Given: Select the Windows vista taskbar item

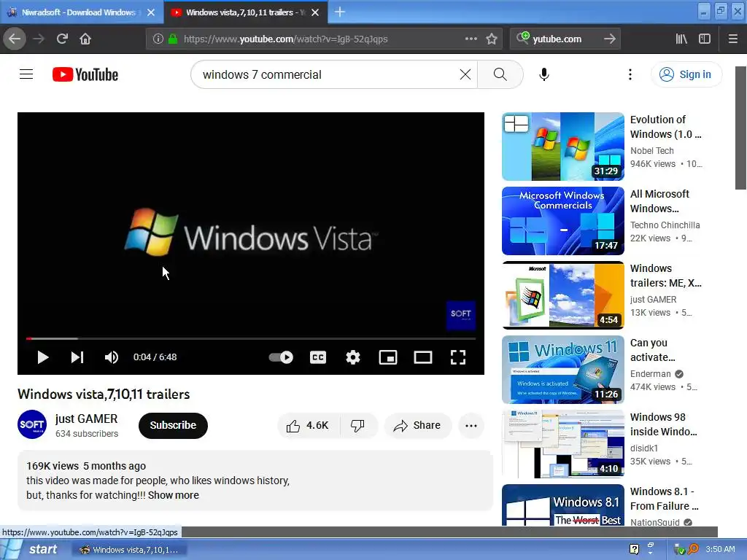Looking at the screenshot, I should (130, 550).
